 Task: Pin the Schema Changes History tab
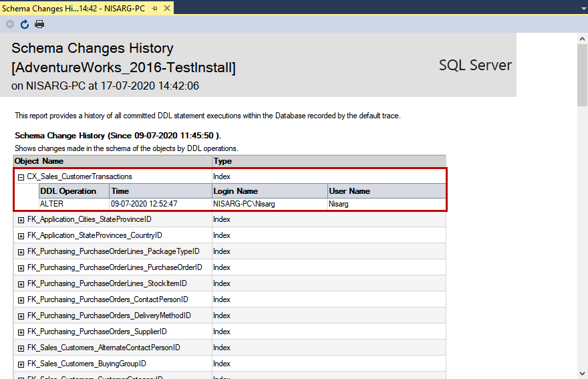pyautogui.click(x=154, y=8)
